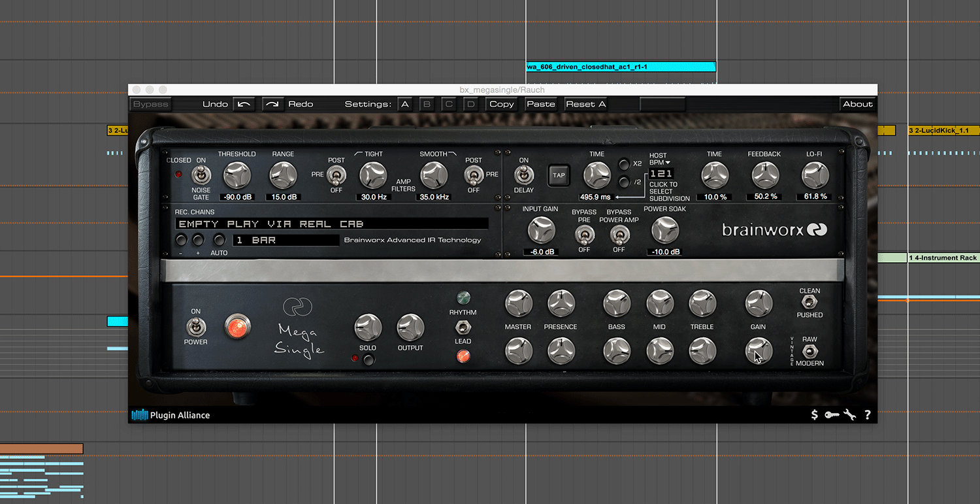The height and width of the screenshot is (504, 980).
Task: Click the red power lamp
Action: pos(237,326)
